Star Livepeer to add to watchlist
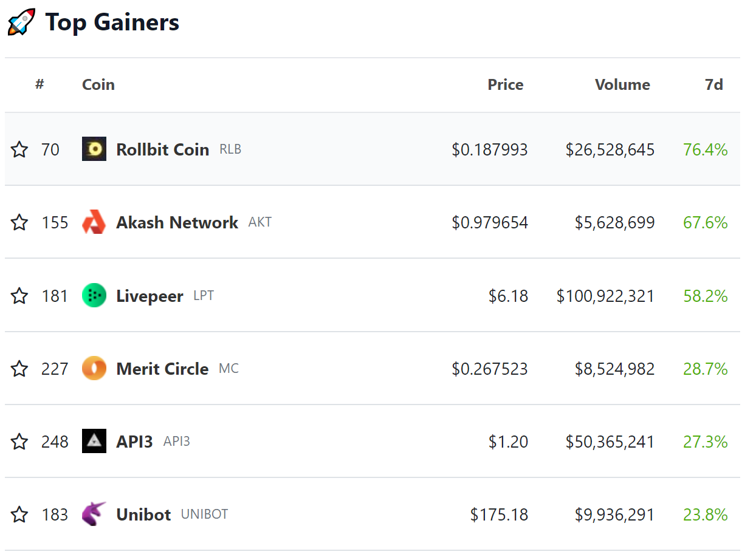The image size is (756, 560). click(x=19, y=296)
